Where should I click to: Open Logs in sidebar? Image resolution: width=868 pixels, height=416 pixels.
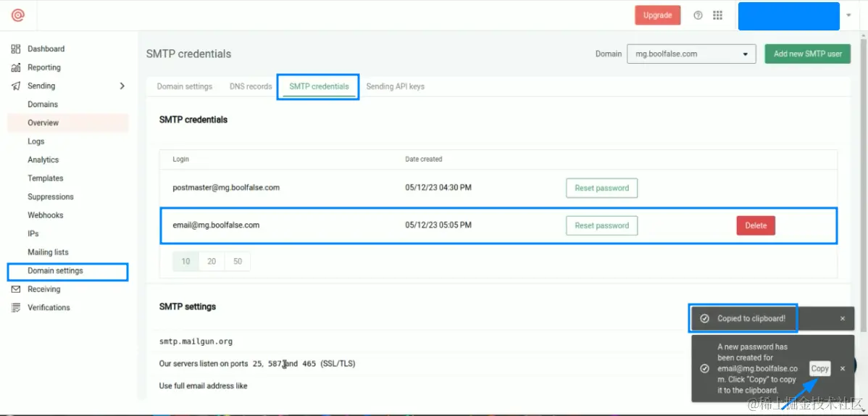36,141
